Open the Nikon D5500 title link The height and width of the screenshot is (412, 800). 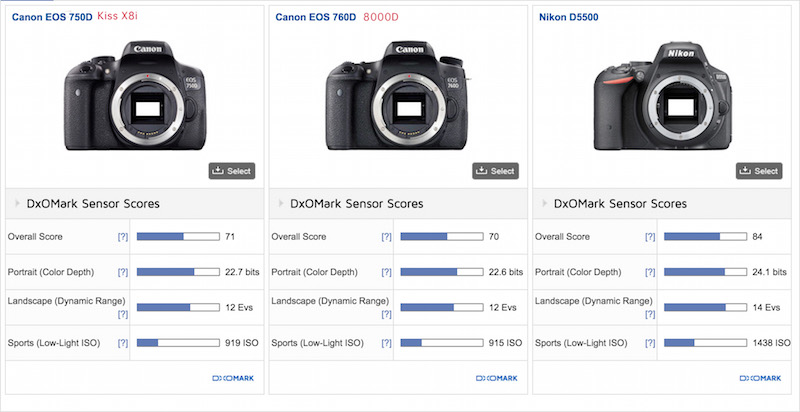pyautogui.click(x=568, y=17)
